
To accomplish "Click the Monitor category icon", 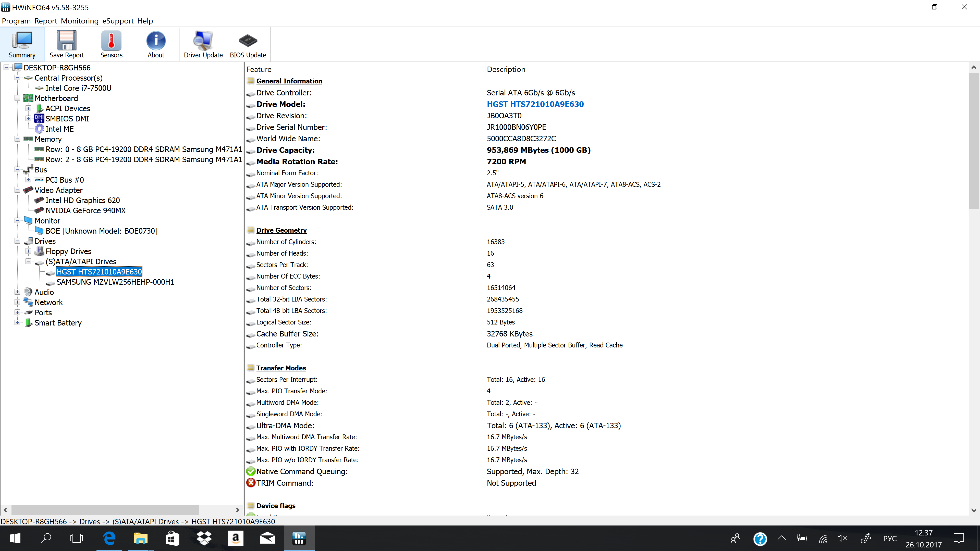I will click(28, 220).
